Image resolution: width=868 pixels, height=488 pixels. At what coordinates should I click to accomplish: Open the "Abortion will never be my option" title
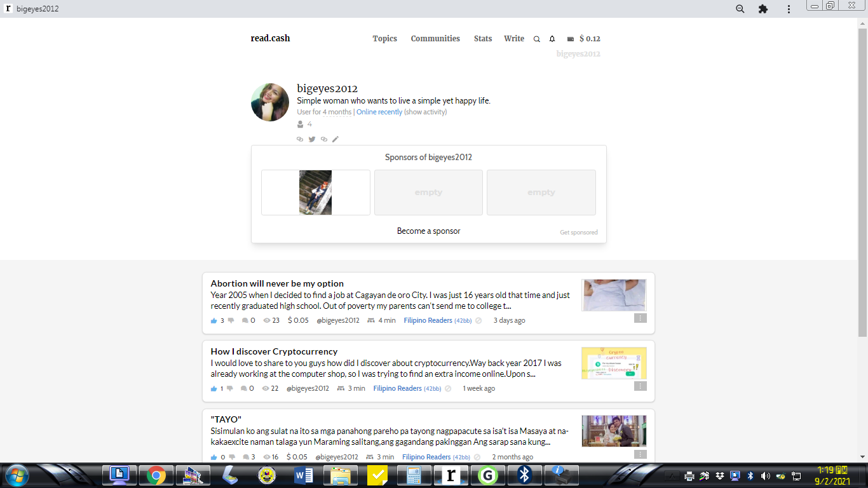tap(277, 283)
